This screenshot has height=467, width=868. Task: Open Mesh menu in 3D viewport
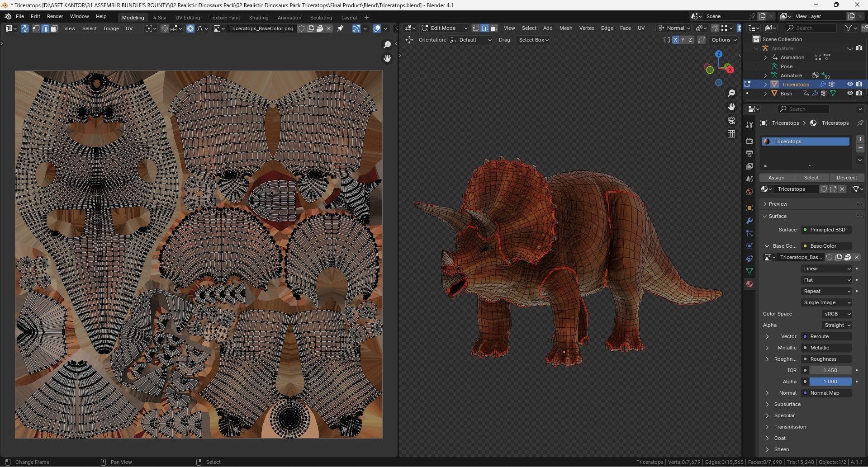pos(566,28)
